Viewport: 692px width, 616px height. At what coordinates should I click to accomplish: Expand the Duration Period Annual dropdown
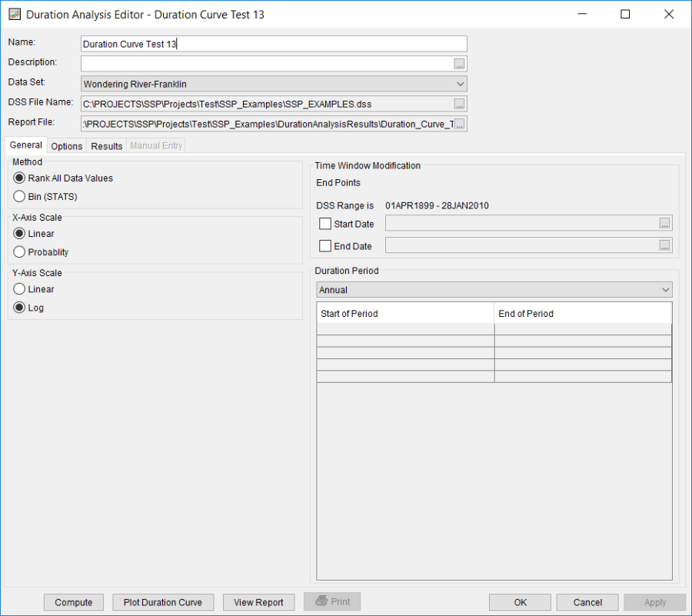click(x=494, y=290)
